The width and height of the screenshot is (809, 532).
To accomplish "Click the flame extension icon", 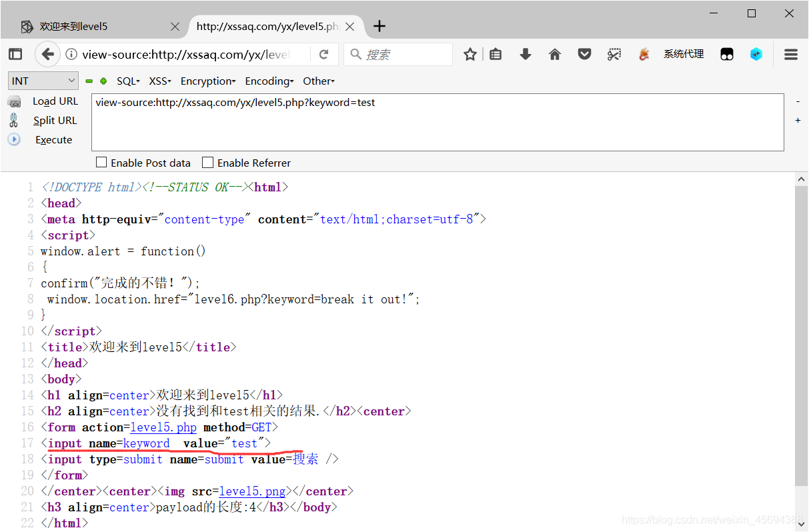I will click(644, 55).
